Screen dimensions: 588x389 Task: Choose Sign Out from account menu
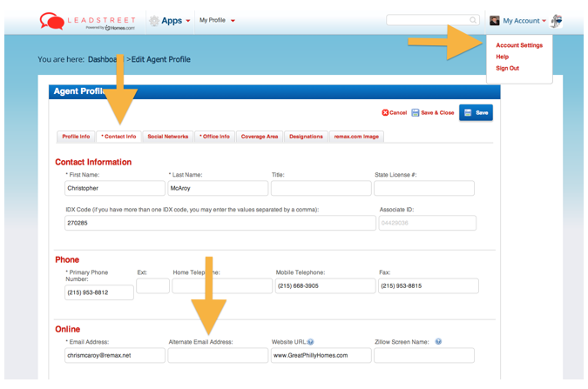507,68
